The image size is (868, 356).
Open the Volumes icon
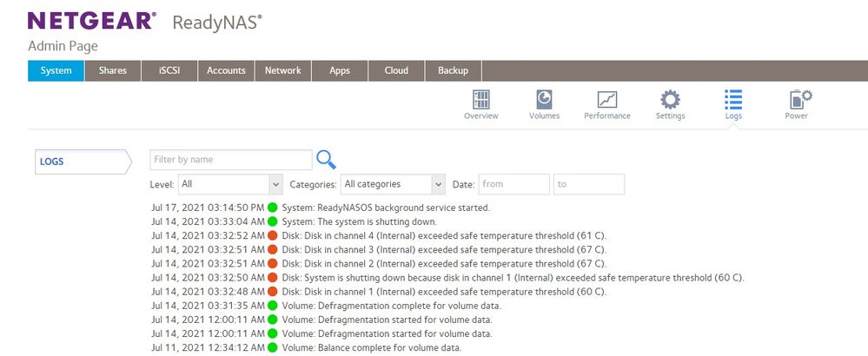click(x=544, y=100)
